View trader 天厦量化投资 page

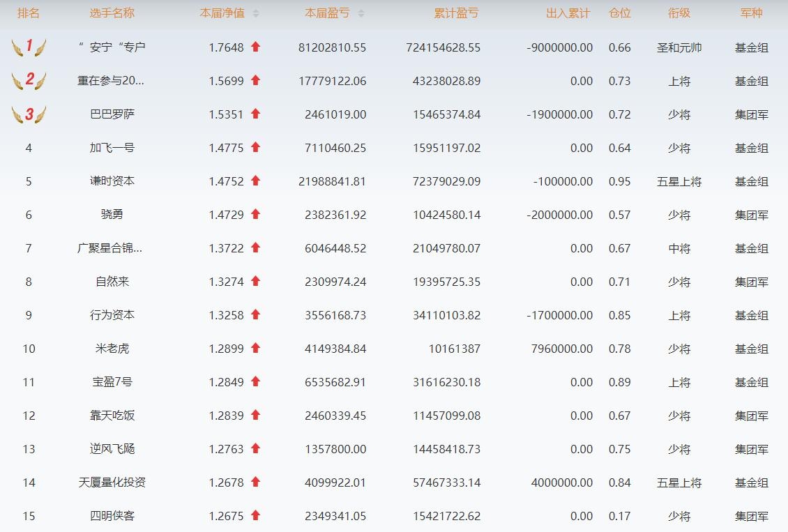coord(112,482)
